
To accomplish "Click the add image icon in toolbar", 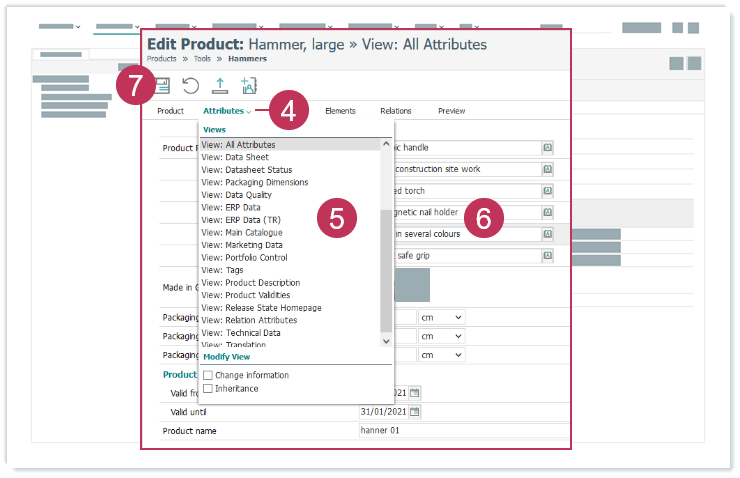I will [x=248, y=86].
